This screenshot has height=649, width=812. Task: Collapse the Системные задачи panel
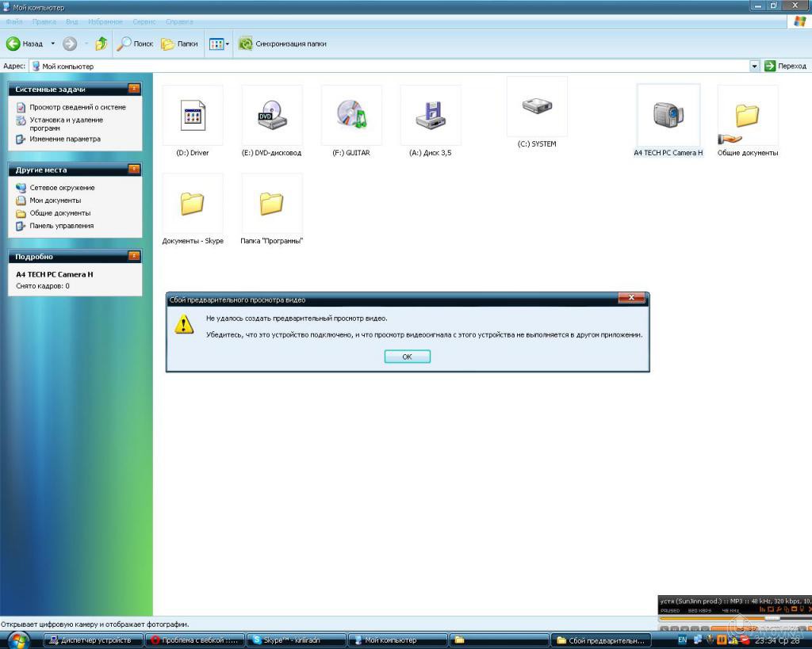click(134, 90)
